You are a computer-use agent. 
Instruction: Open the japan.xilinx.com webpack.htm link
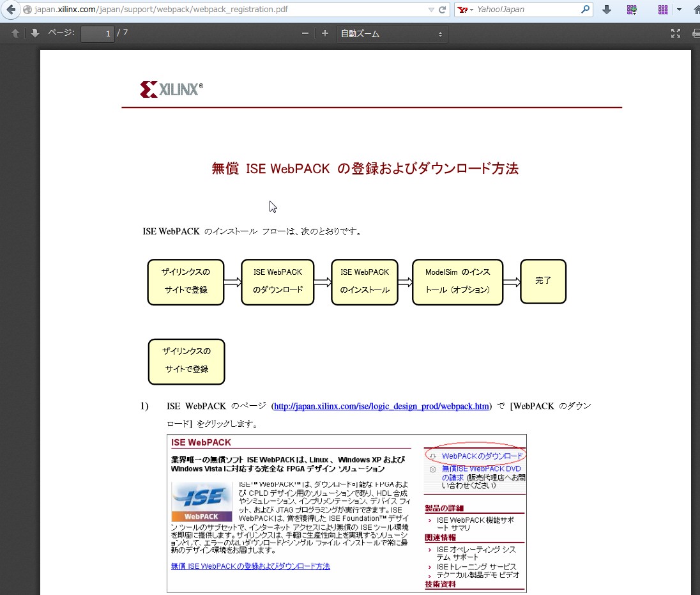[x=381, y=406]
